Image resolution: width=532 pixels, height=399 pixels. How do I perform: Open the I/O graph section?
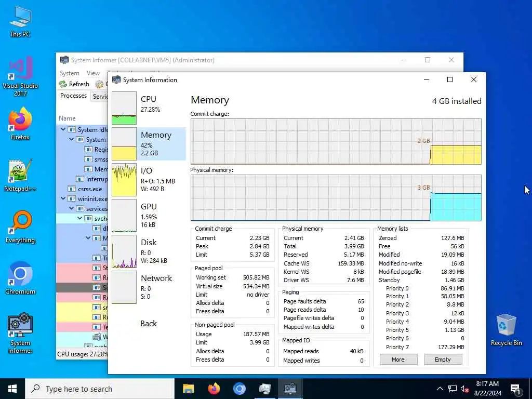coord(148,180)
